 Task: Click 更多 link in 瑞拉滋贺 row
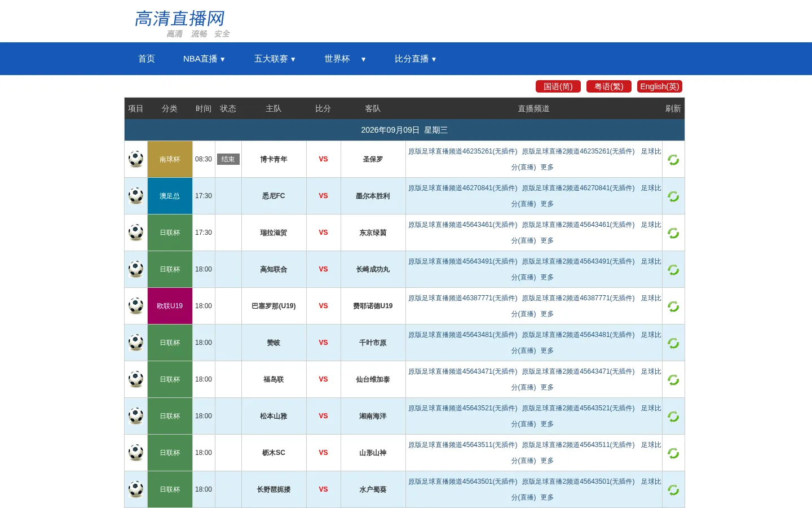[547, 240]
